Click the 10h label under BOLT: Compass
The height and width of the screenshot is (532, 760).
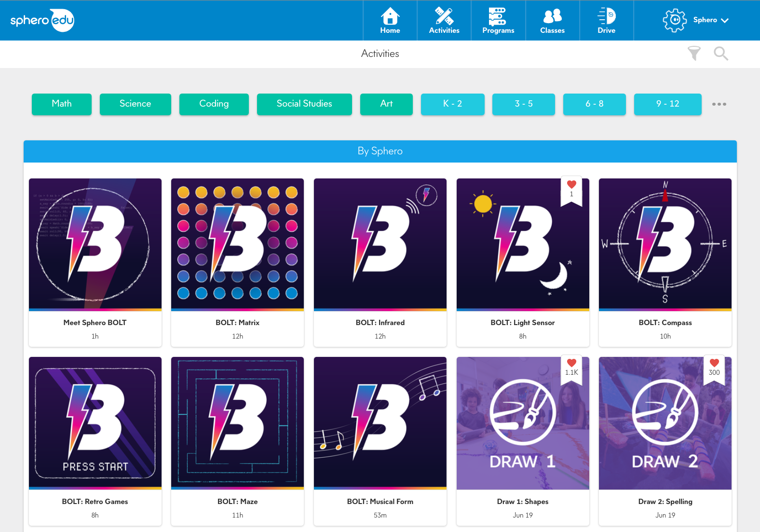pyautogui.click(x=665, y=336)
